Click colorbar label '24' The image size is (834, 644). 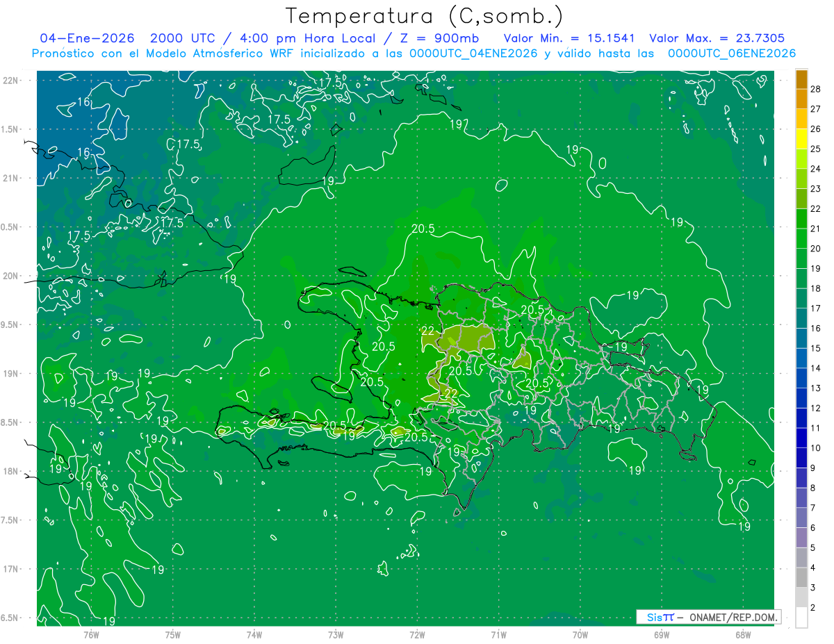tap(815, 169)
